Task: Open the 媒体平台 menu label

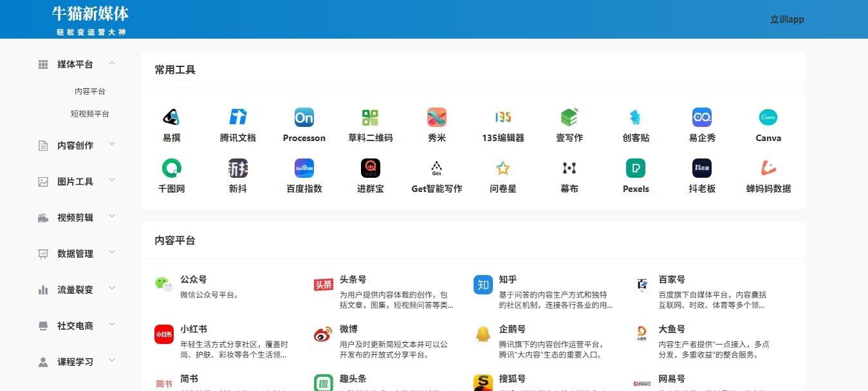Action: click(75, 64)
